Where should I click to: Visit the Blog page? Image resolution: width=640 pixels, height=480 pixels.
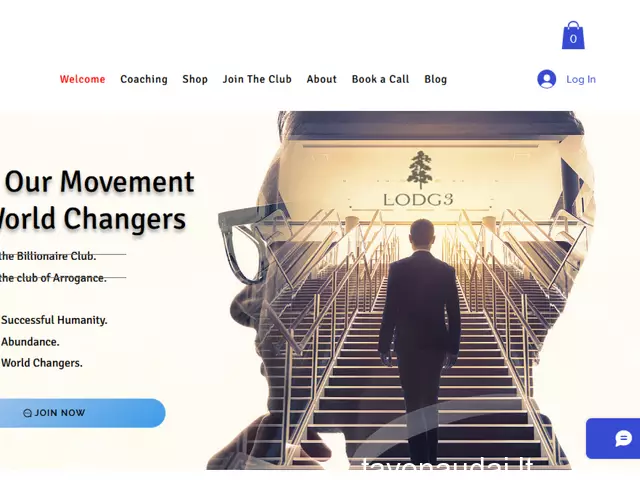(436, 79)
